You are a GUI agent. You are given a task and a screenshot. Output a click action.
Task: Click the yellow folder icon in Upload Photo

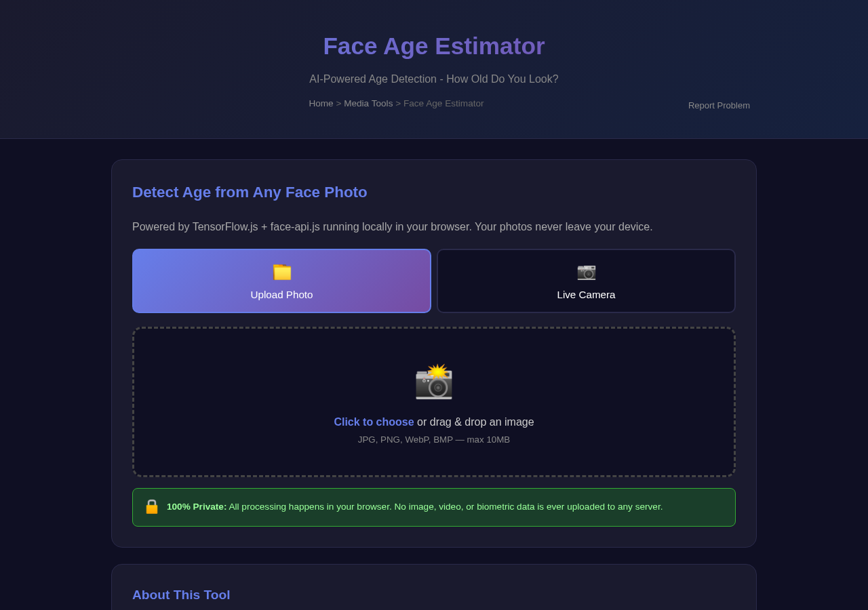click(282, 272)
